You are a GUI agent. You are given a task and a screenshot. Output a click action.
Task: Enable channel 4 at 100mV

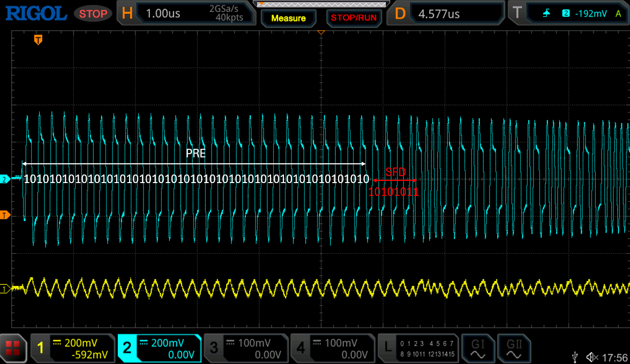(x=332, y=348)
